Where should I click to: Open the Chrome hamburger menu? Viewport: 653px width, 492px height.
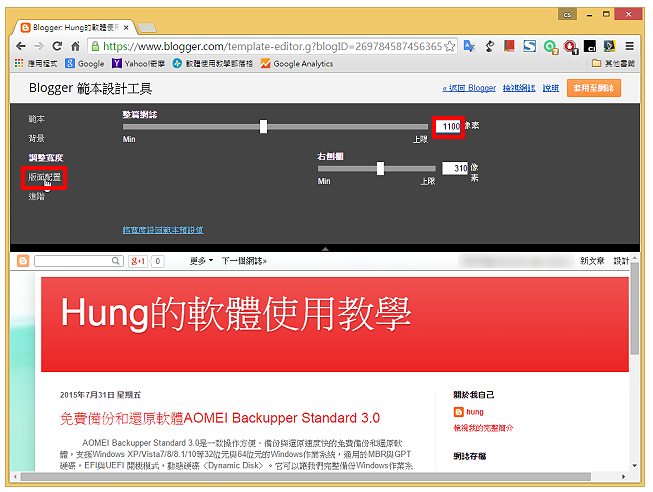click(x=629, y=46)
